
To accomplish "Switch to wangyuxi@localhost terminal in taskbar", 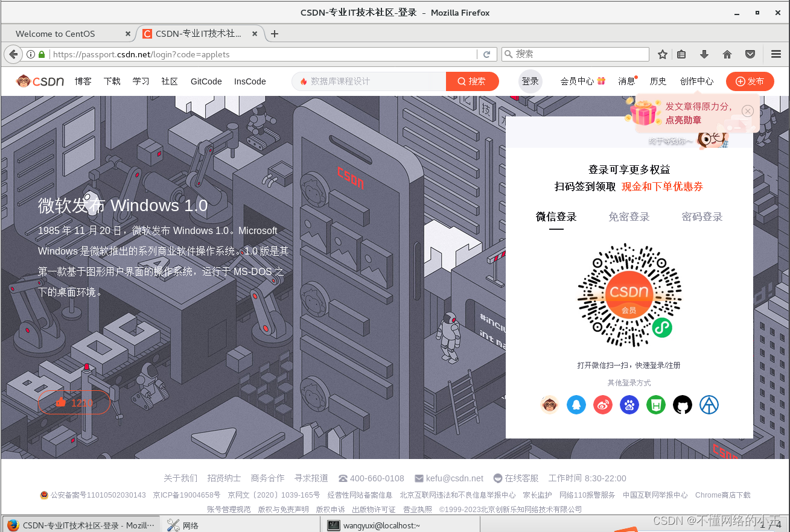I will (400, 525).
